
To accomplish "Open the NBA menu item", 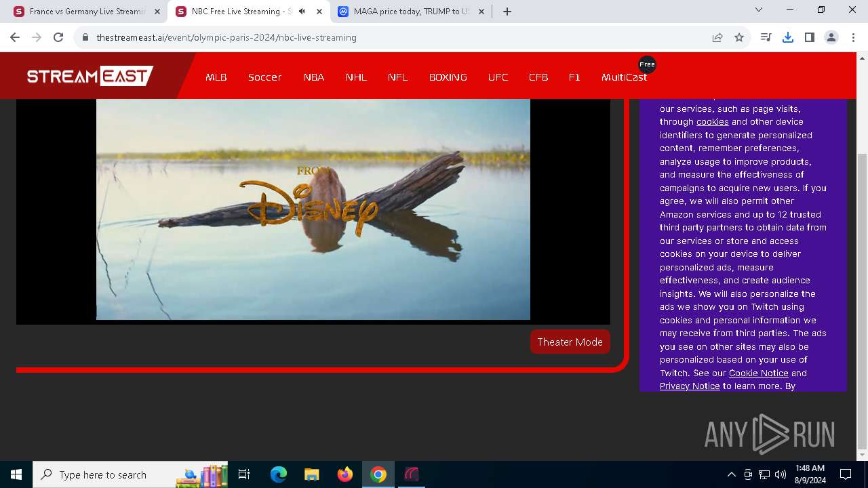I will click(313, 77).
